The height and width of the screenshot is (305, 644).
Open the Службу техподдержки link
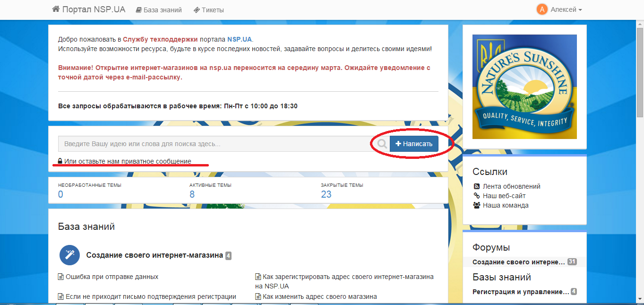coord(160,39)
